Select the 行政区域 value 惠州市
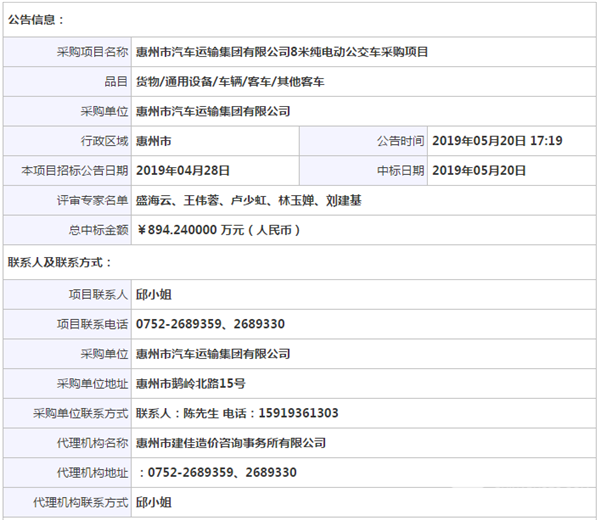Image resolution: width=600 pixels, height=520 pixels. [x=153, y=141]
